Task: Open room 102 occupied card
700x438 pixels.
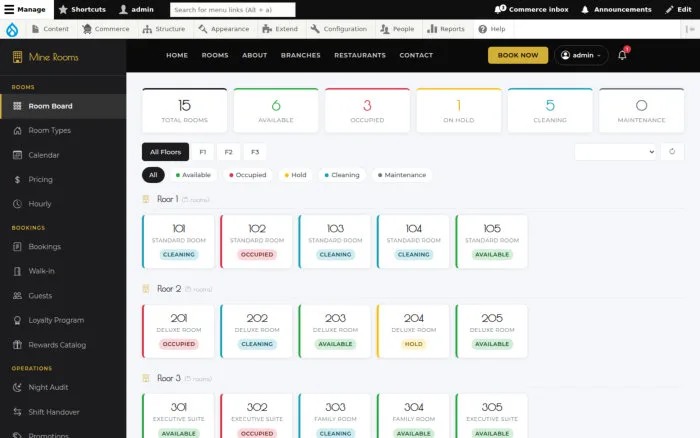Action: click(257, 242)
